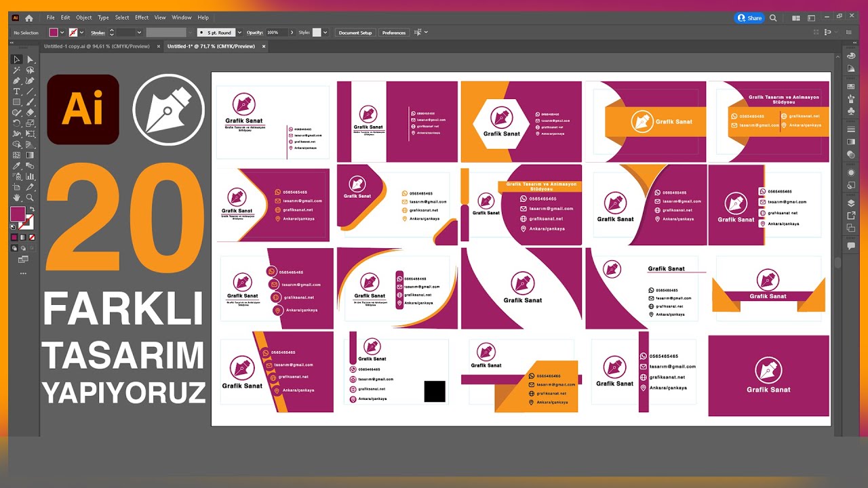Select the Selection tool arrow

click(17, 60)
